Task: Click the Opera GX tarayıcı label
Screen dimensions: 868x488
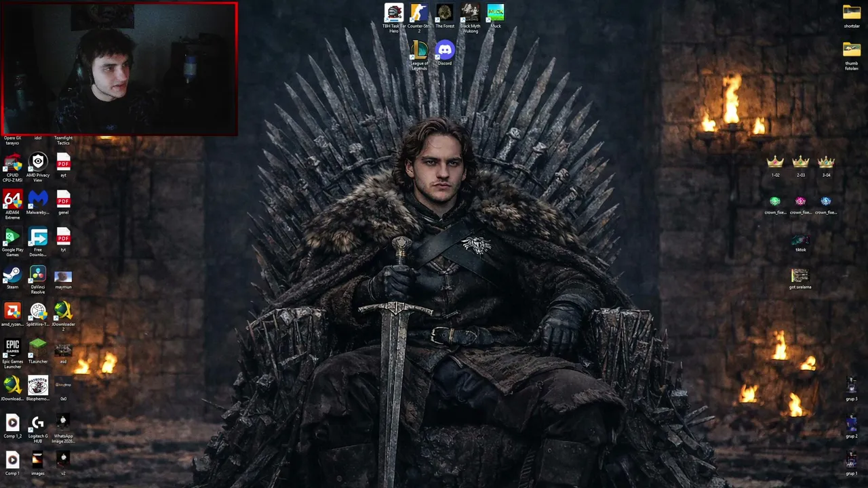Action: point(12,140)
